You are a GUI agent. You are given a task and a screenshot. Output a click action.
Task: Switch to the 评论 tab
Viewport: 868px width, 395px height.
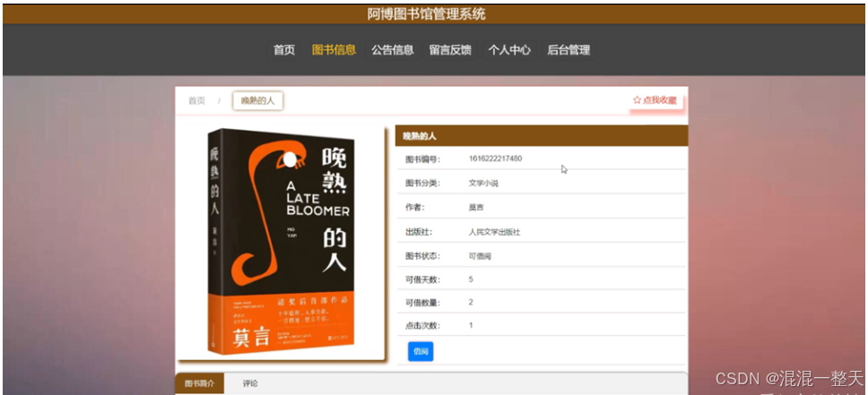point(250,383)
